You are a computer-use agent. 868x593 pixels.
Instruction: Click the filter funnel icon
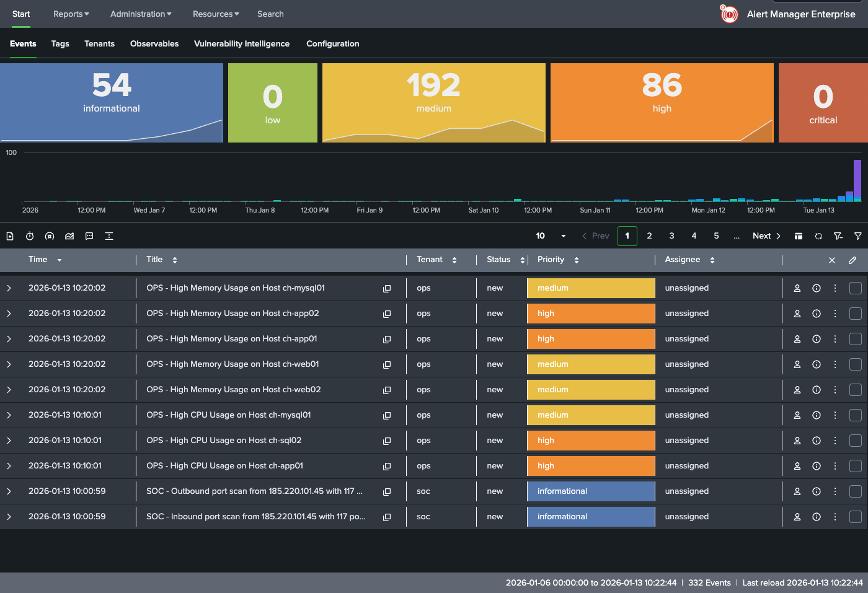pos(858,236)
